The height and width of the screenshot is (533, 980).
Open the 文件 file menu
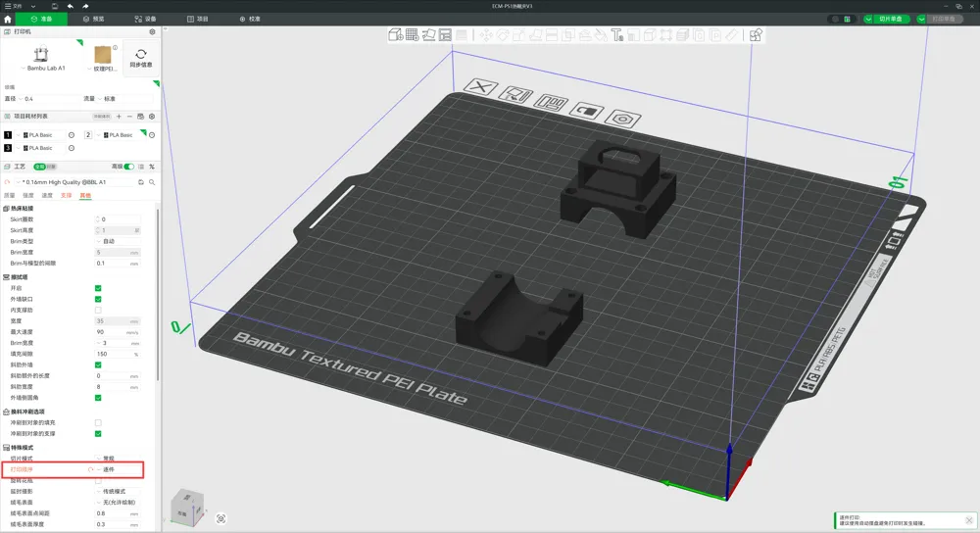(x=14, y=6)
